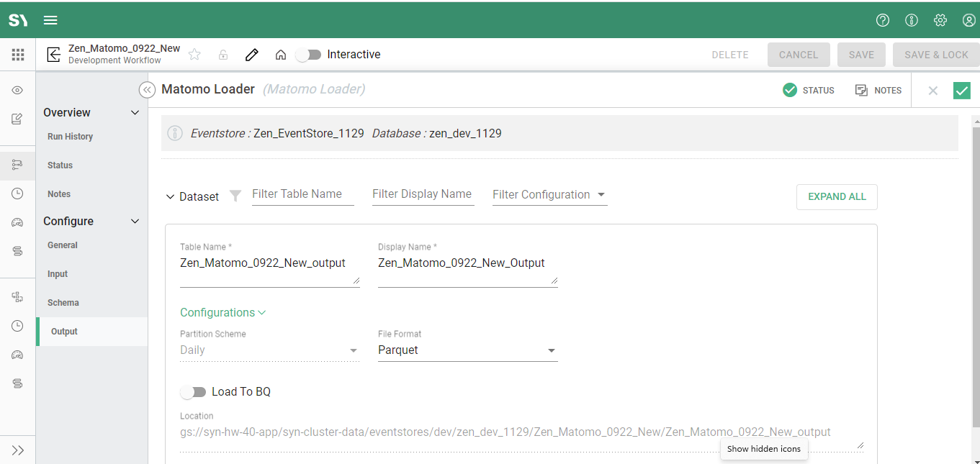Open the settings gear icon
The height and width of the screenshot is (464, 980).
click(x=940, y=20)
